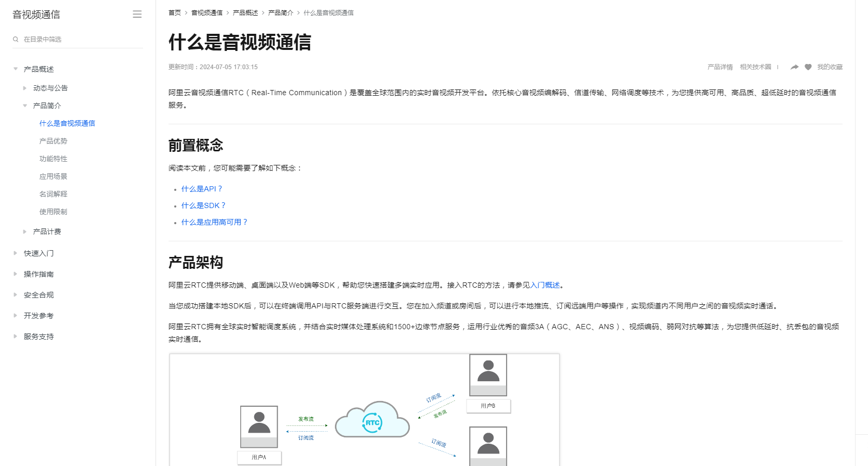Click the heart favorite icon

(x=808, y=67)
